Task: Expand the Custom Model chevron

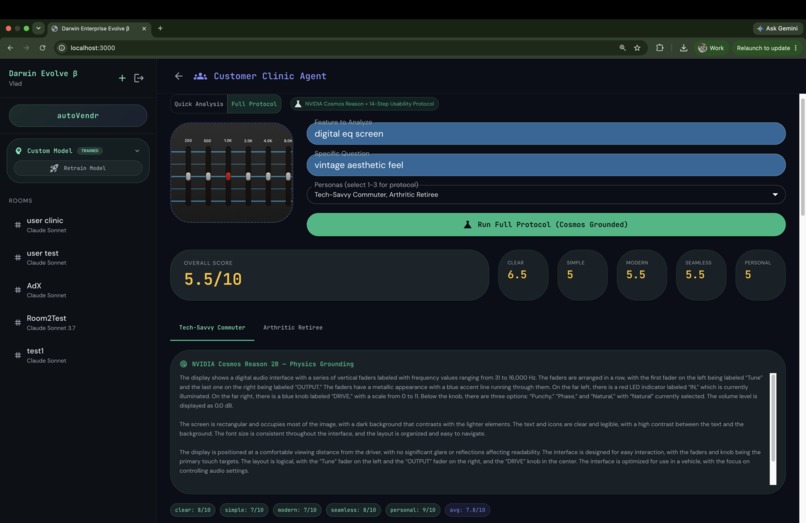Action: (137, 151)
